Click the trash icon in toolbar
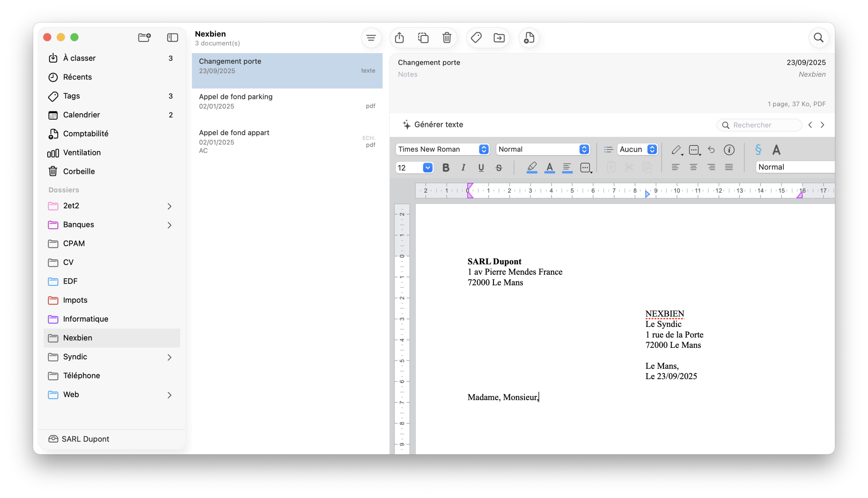This screenshot has width=868, height=498. tap(447, 38)
